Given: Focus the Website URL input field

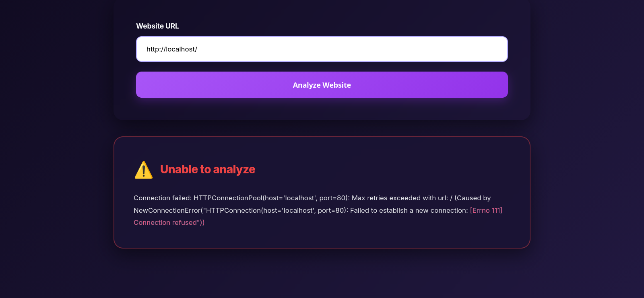Looking at the screenshot, I should click(322, 49).
